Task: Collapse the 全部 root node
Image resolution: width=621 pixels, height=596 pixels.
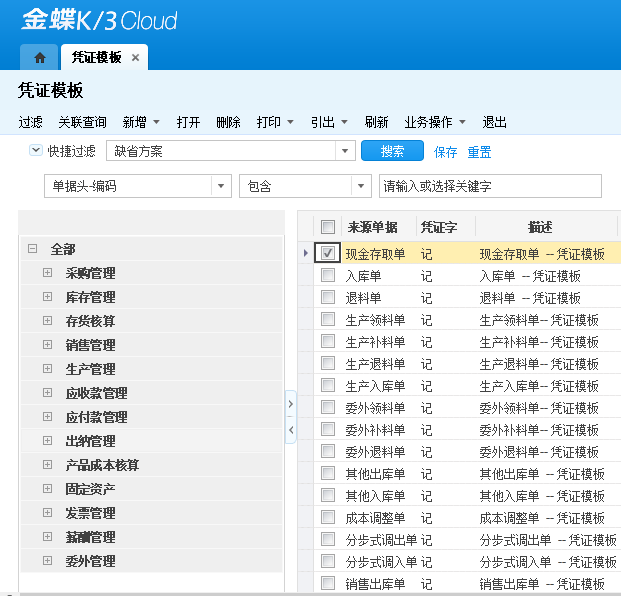Action: coord(33,249)
